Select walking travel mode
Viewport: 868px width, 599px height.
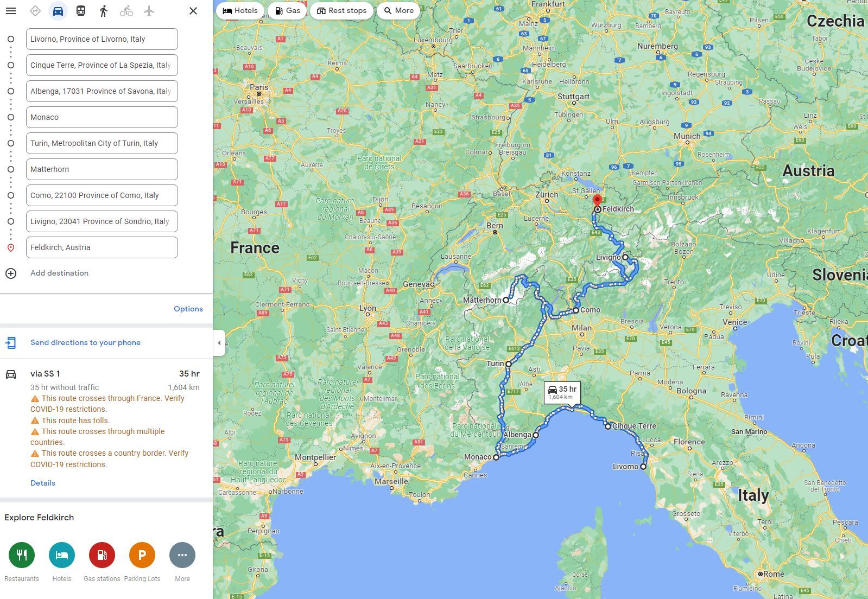click(104, 11)
